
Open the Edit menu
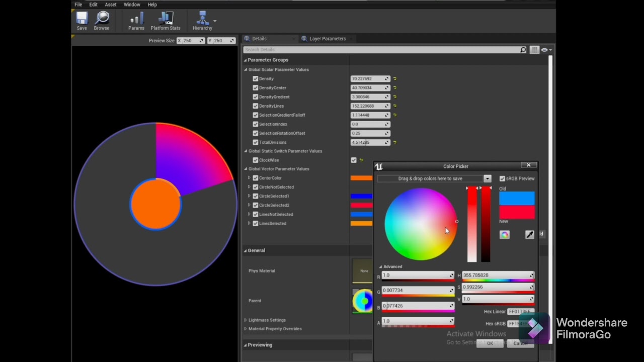pos(94,5)
